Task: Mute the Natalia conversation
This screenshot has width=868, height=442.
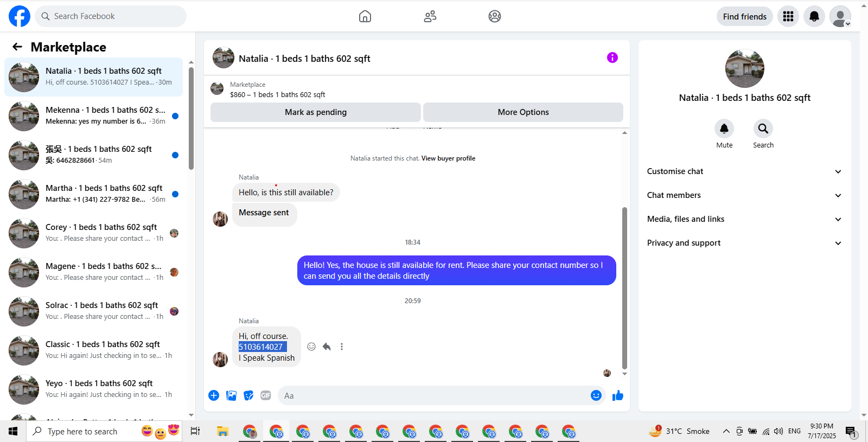Action: click(724, 129)
